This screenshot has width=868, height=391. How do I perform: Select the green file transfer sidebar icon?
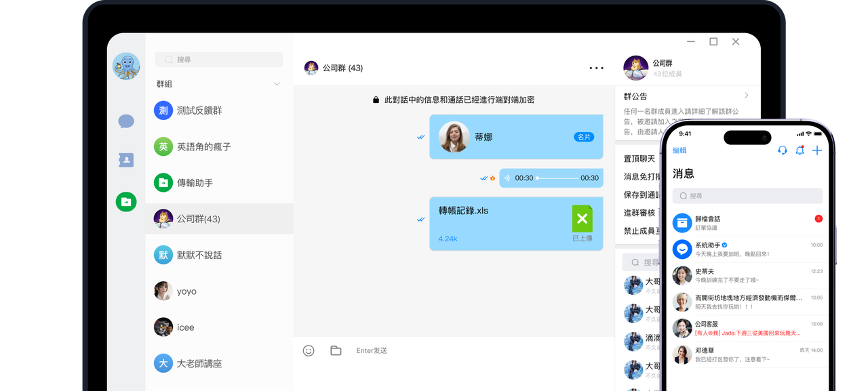126,201
